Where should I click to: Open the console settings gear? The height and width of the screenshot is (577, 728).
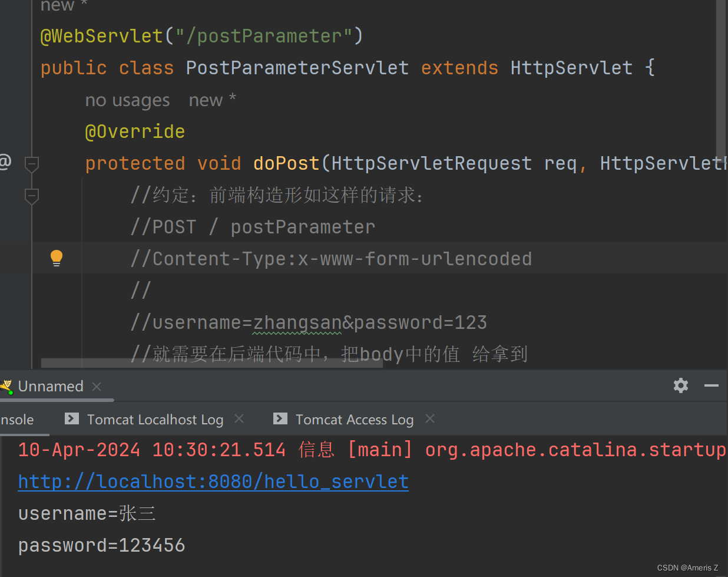pyautogui.click(x=681, y=385)
